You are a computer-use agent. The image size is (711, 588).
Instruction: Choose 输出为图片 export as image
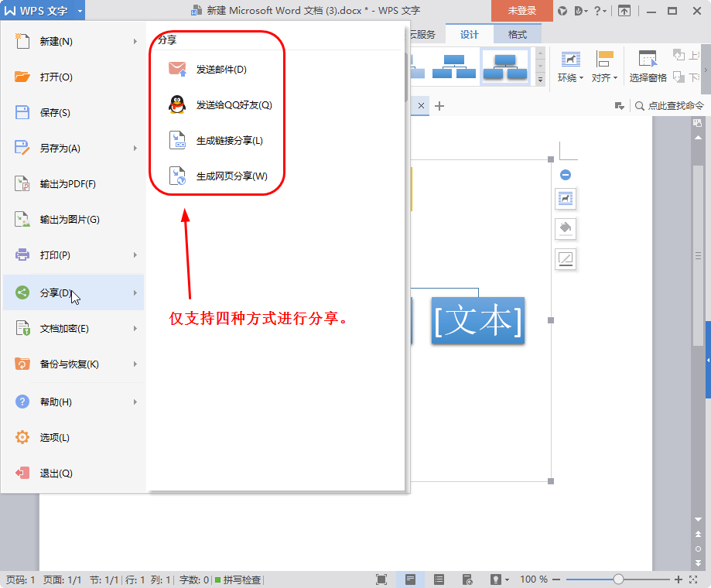tap(73, 220)
